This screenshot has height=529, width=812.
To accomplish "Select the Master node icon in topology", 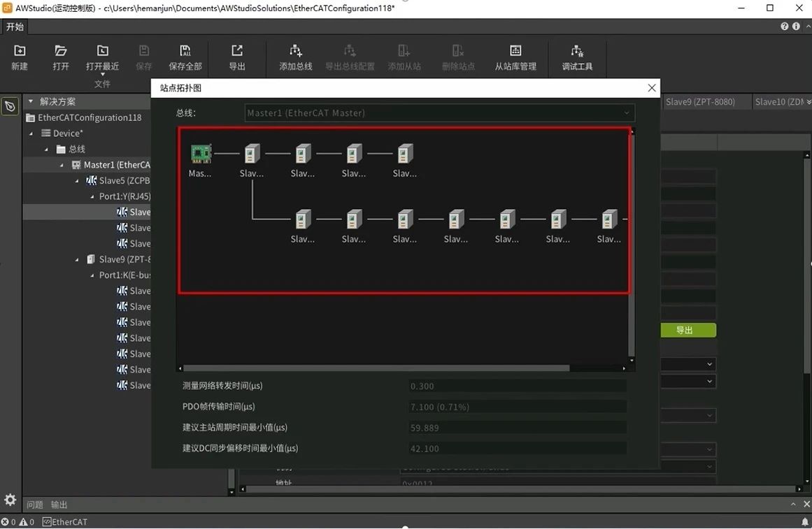I will coord(201,154).
